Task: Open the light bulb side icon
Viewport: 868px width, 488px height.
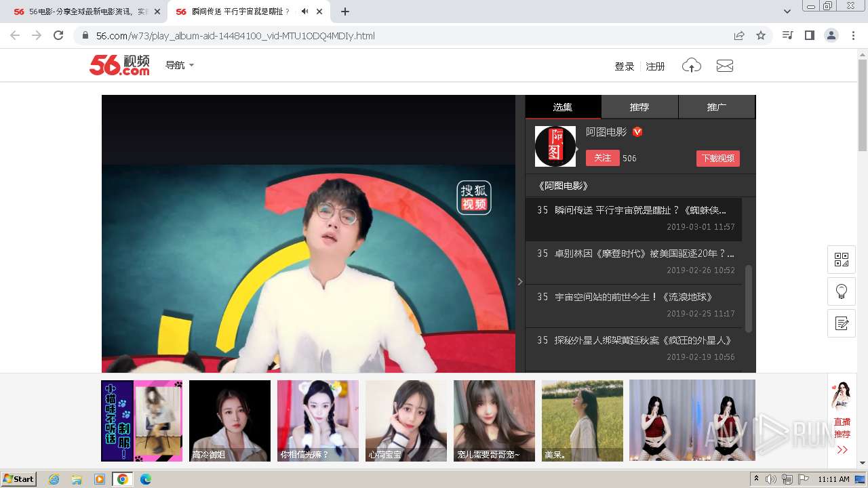Action: point(842,291)
